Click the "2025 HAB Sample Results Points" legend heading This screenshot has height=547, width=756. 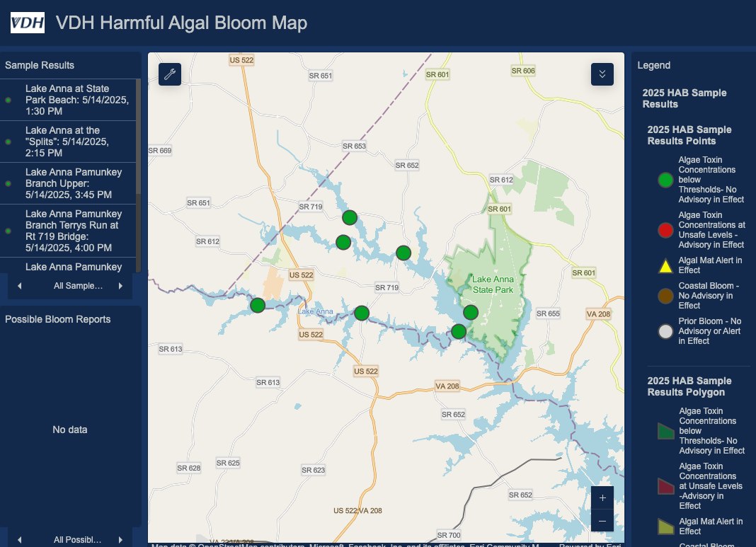689,135
